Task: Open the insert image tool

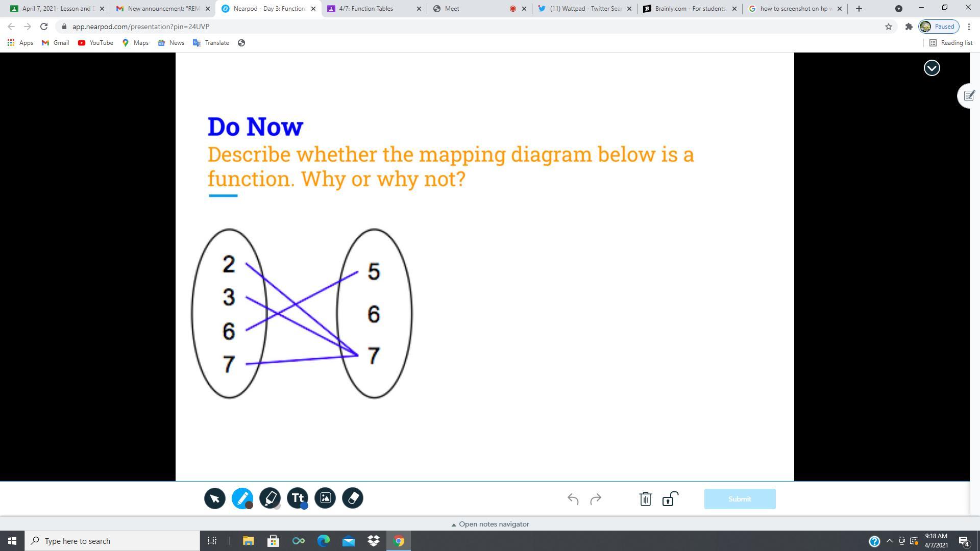Action: [325, 498]
